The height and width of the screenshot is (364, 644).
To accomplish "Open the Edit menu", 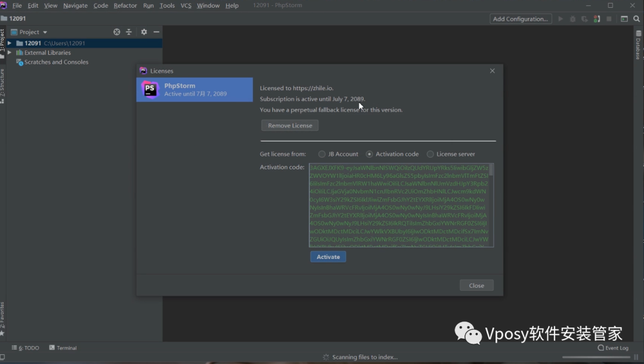I will 33,5.
